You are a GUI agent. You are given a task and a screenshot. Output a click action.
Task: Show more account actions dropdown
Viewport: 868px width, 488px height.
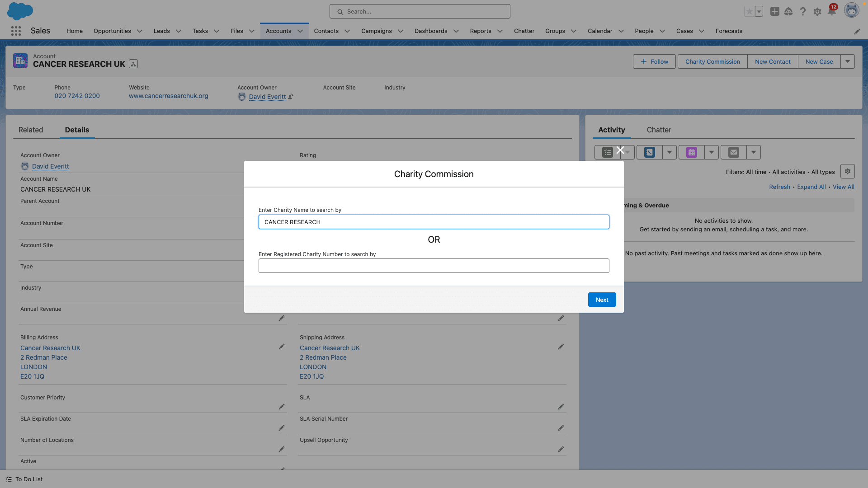848,61
